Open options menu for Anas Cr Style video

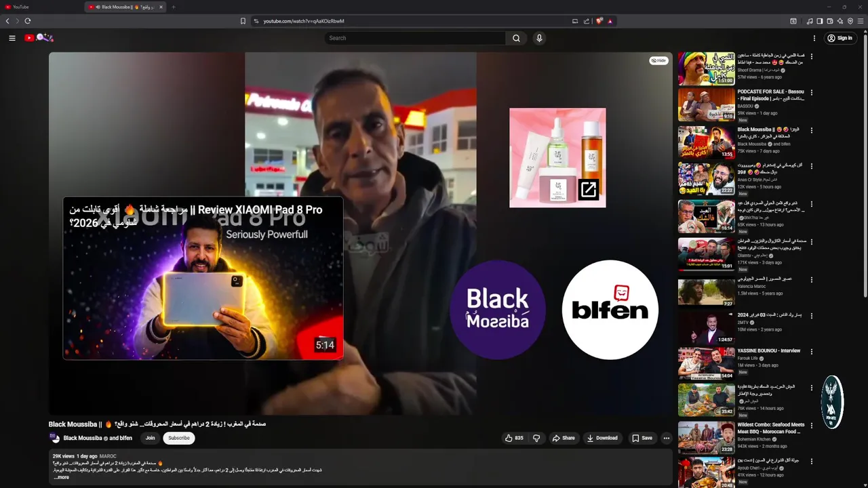[811, 167]
